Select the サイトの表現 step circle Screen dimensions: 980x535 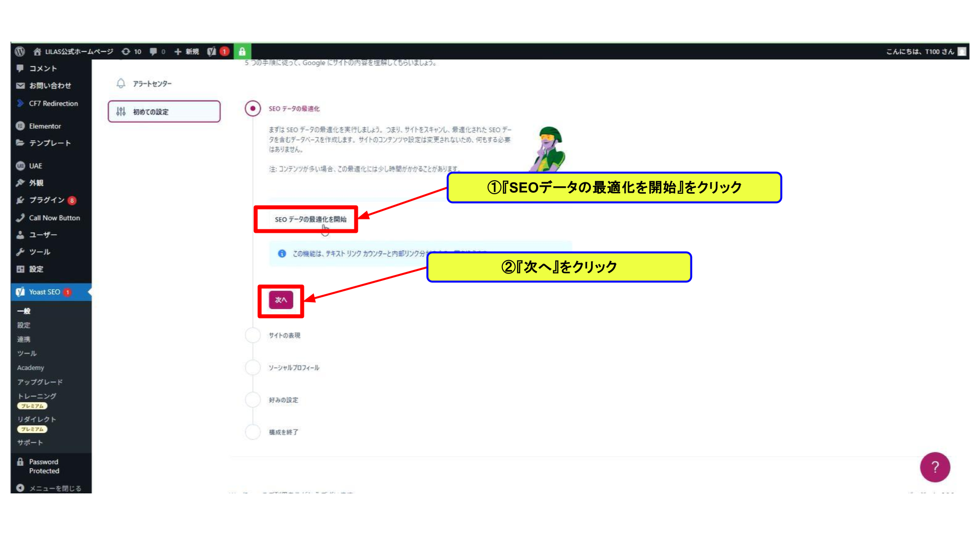(x=253, y=335)
